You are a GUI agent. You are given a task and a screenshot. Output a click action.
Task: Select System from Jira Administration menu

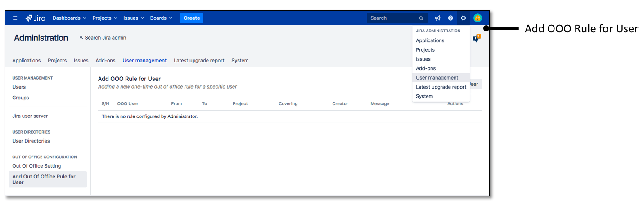coord(424,96)
